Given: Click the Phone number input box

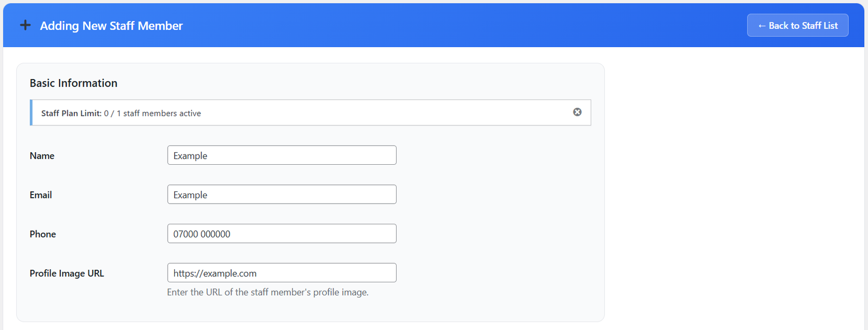Looking at the screenshot, I should [x=282, y=234].
